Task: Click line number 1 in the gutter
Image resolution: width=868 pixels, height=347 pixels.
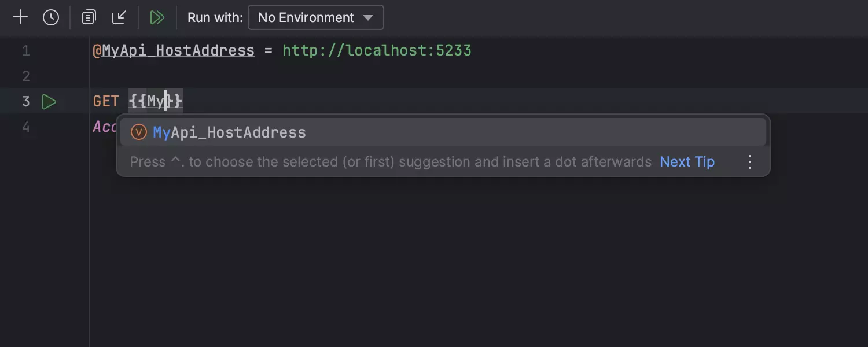Action: [x=26, y=51]
